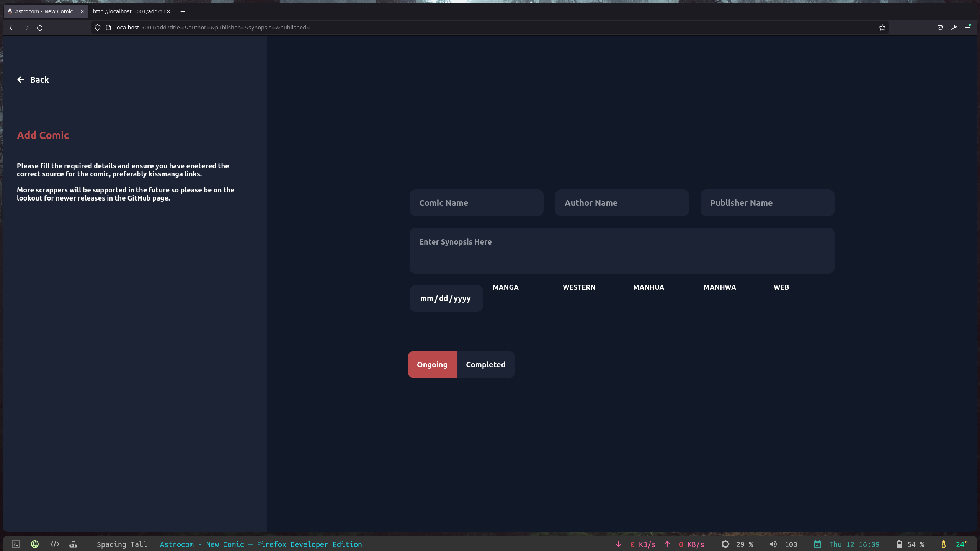Choose the WESTERN type option

pos(579,287)
